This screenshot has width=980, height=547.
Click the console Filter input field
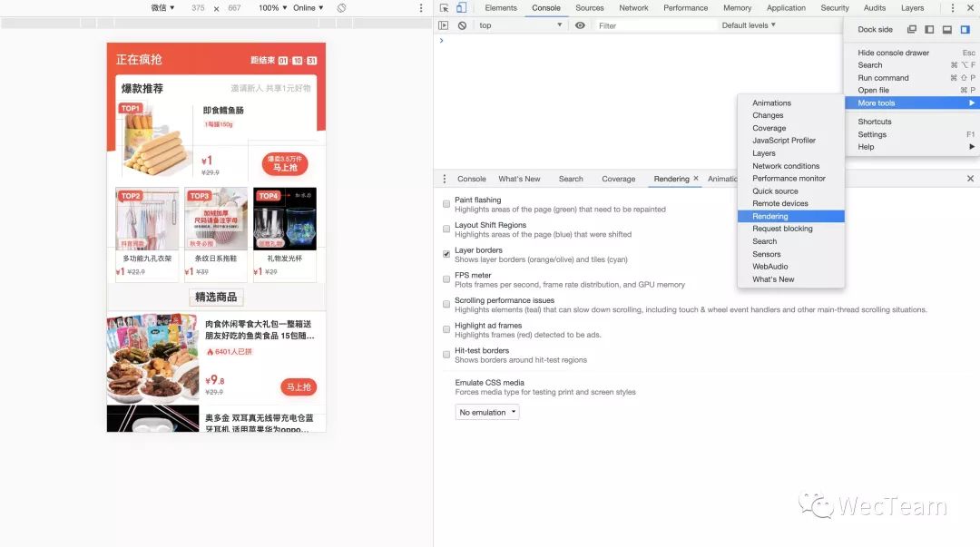point(655,25)
